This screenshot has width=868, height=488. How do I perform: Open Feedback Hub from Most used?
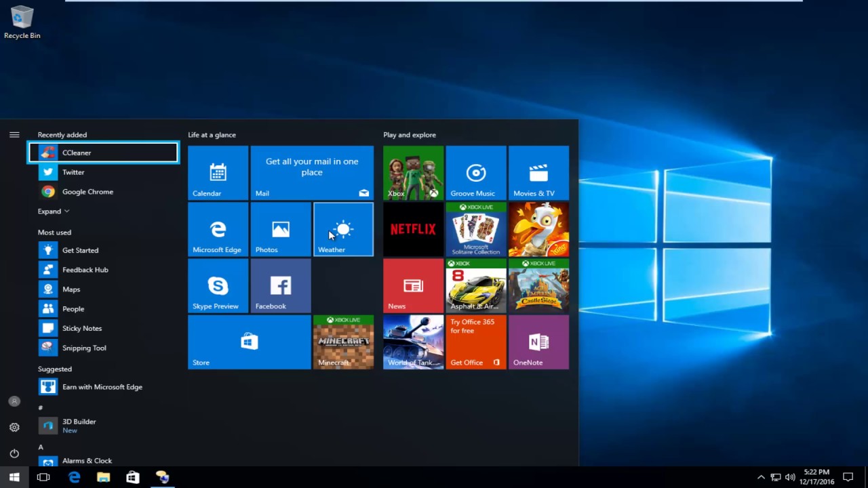103,270
